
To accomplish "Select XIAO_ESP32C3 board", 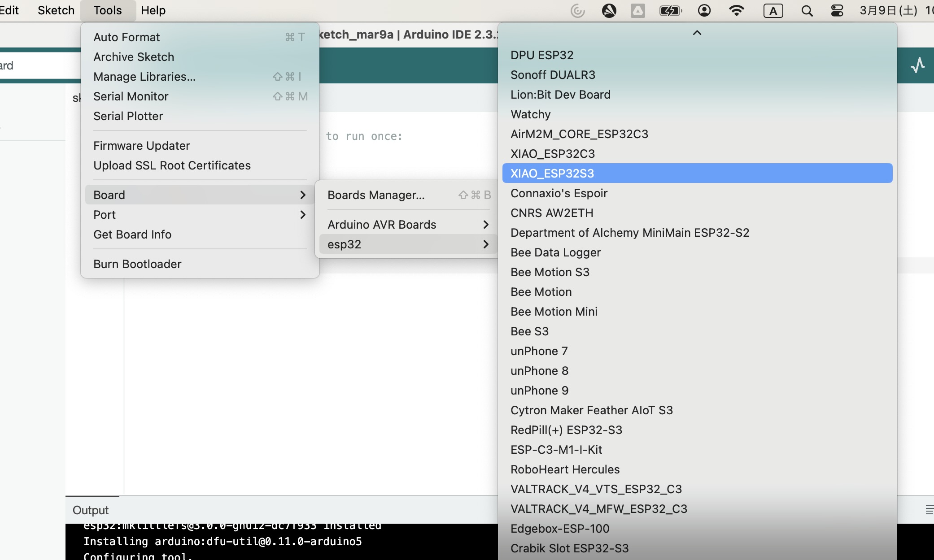I will point(697,153).
